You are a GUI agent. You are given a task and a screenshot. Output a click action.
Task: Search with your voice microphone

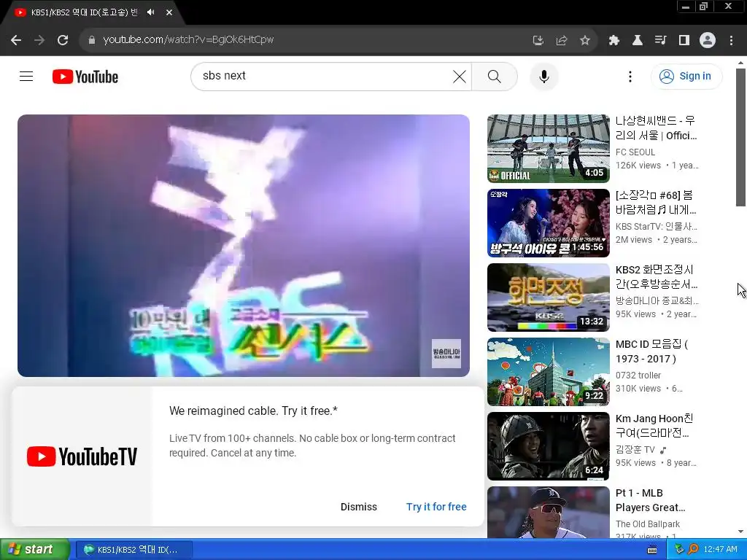(544, 76)
